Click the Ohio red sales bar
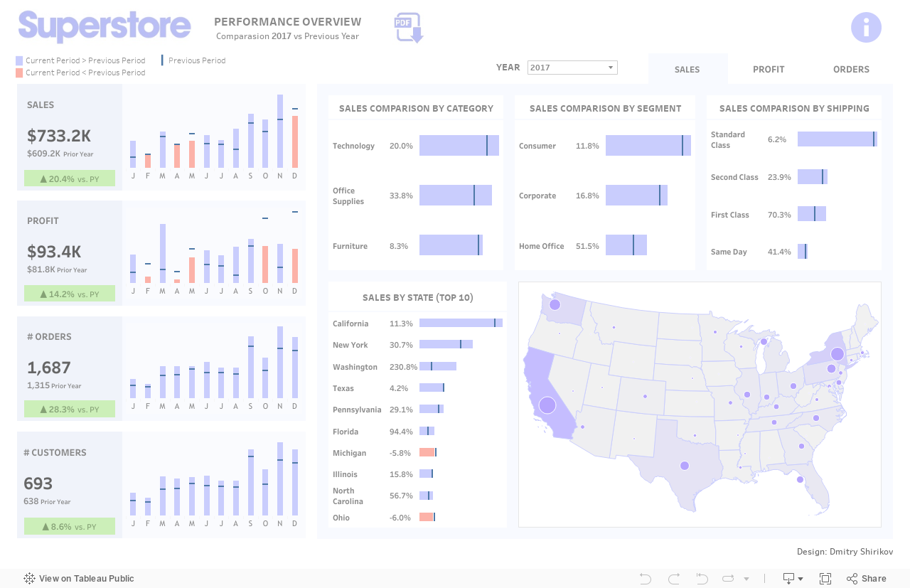Screen dimensions: 910x588 click(427, 517)
